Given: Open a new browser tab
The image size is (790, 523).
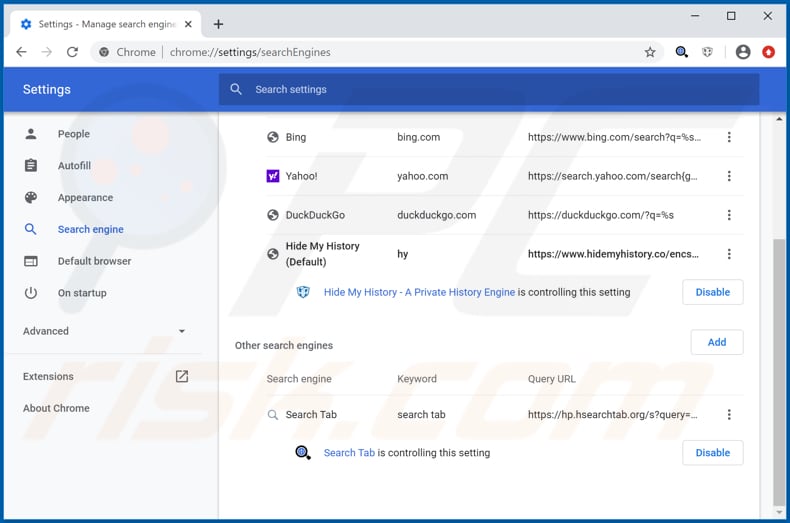Looking at the screenshot, I should point(218,24).
